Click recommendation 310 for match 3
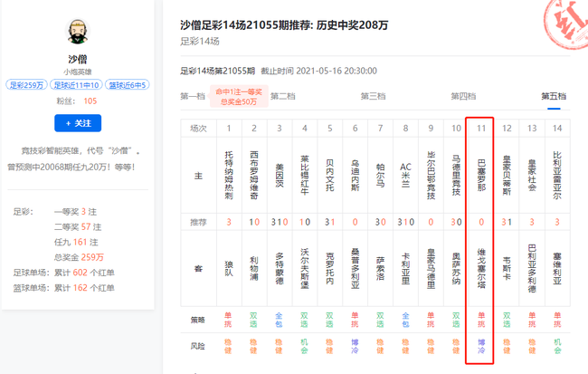The width and height of the screenshot is (588, 374). click(280, 222)
